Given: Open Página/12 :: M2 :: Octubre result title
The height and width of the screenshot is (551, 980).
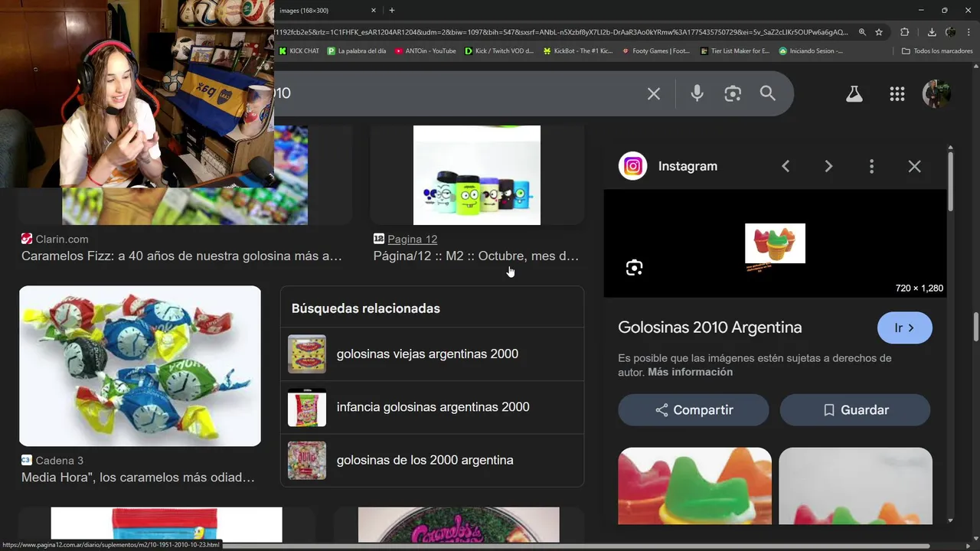Looking at the screenshot, I should (x=475, y=256).
